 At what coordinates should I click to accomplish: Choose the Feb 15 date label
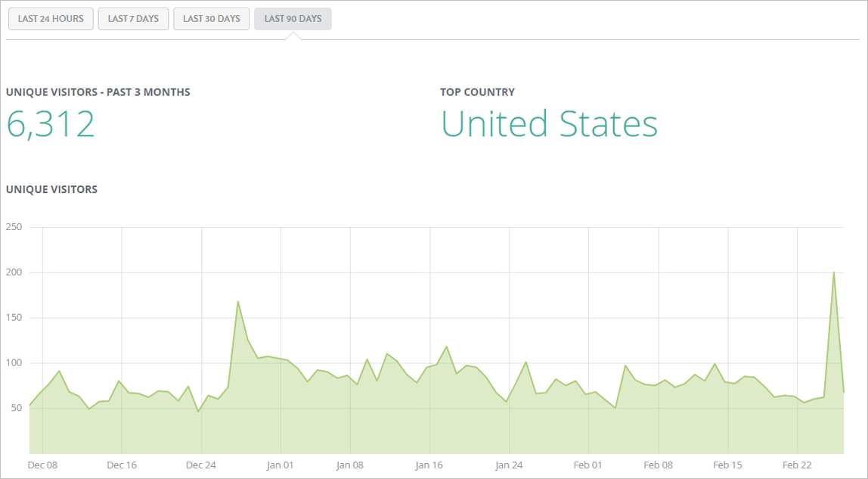pyautogui.click(x=728, y=465)
